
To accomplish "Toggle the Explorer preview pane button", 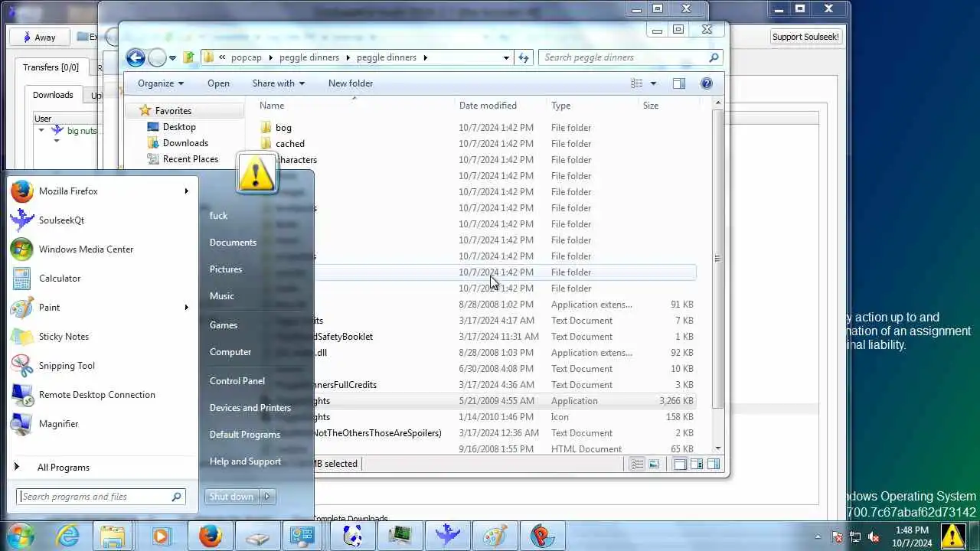I will tap(678, 83).
